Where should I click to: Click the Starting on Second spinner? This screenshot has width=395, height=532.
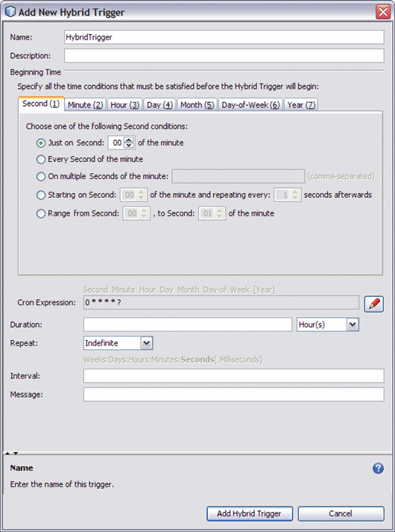134,195
